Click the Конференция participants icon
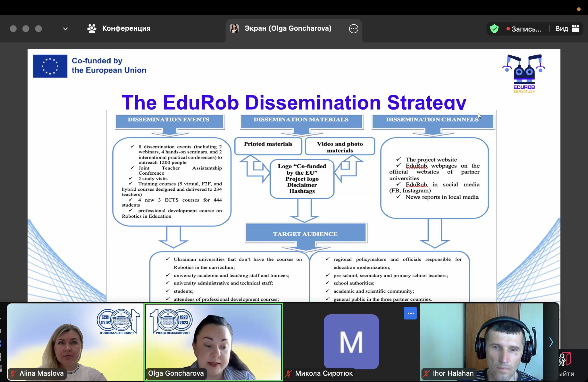This screenshot has height=382, width=588. (92, 28)
